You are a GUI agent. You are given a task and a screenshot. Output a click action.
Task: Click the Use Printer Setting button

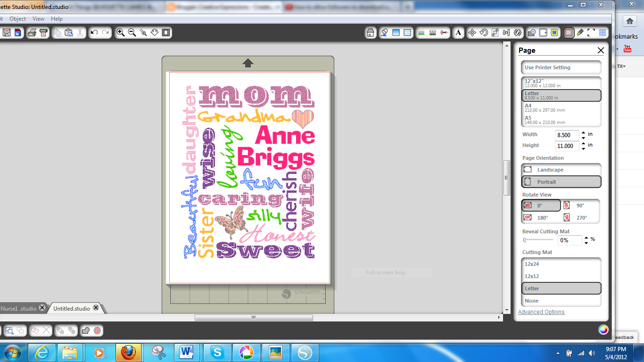click(561, 67)
